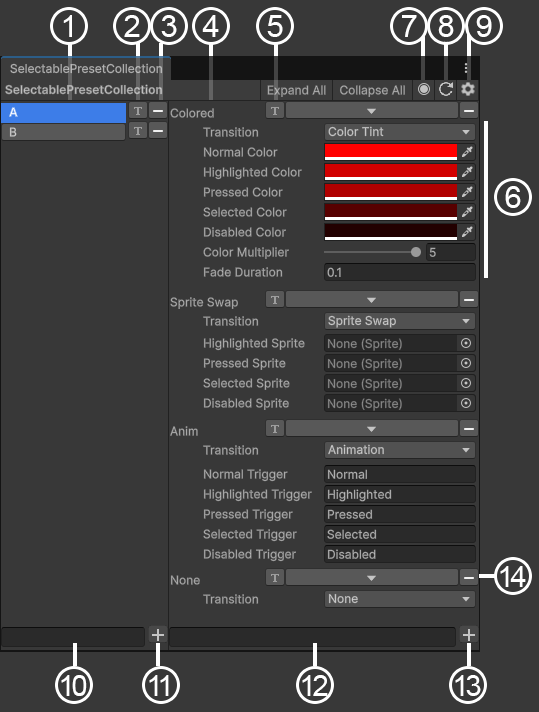Open object picker for Highlighted Sprite
Viewport: 539px width, 712px height.
[x=466, y=343]
